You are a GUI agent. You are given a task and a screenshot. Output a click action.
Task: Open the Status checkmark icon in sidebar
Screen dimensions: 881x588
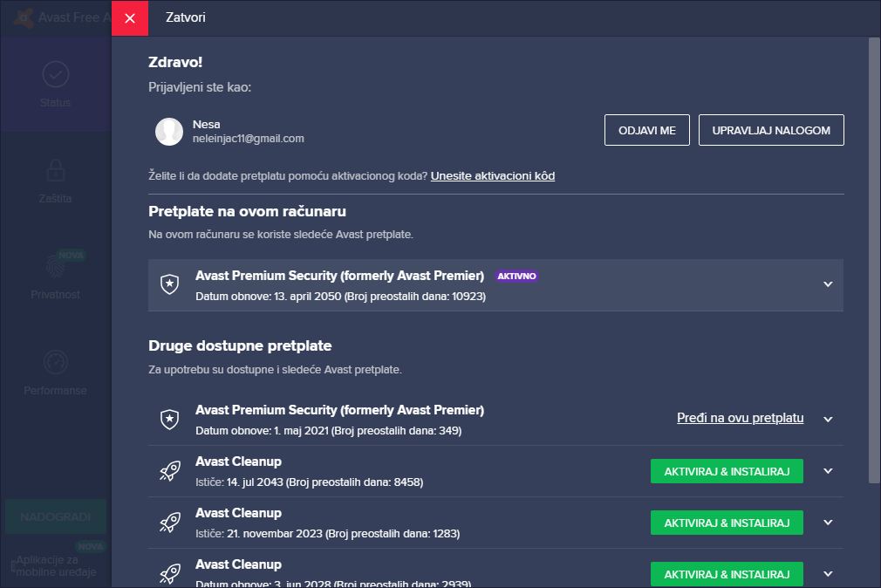(x=56, y=74)
